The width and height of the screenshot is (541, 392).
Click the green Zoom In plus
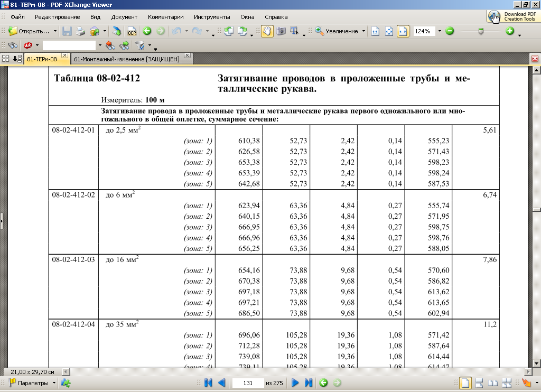point(510,31)
